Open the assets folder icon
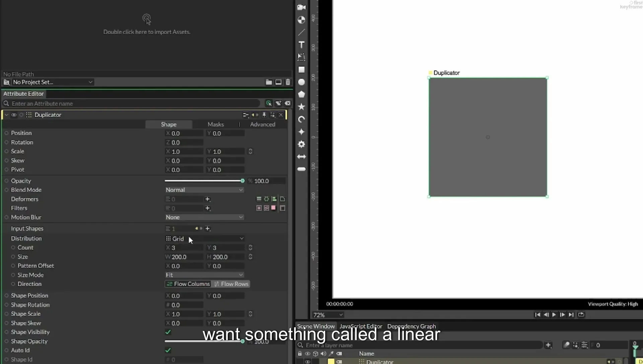 [x=269, y=82]
